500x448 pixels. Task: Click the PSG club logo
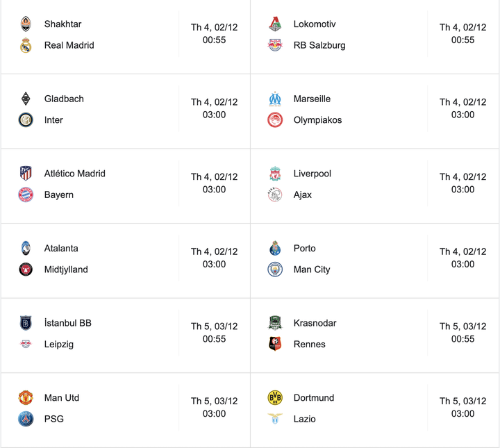tap(26, 419)
